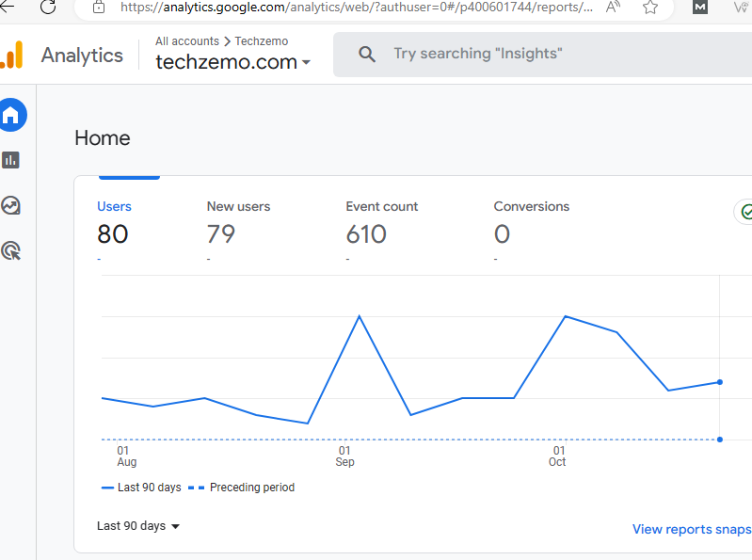Open the Advertising section icon
The width and height of the screenshot is (752, 560).
[x=11, y=250]
